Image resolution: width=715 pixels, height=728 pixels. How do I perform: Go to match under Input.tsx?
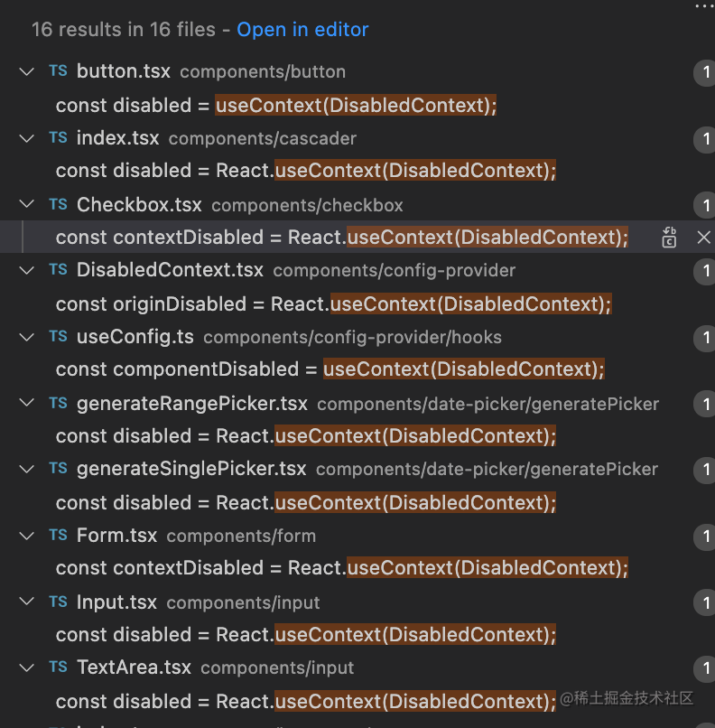tap(306, 635)
